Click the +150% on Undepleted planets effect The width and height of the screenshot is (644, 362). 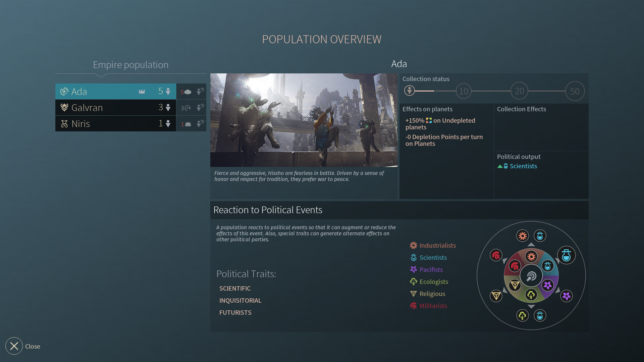point(440,124)
